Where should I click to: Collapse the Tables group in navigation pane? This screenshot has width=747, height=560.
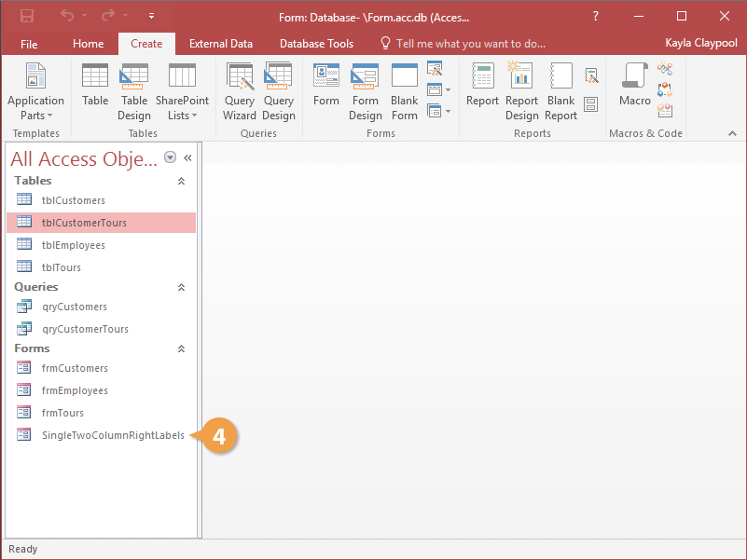click(181, 181)
